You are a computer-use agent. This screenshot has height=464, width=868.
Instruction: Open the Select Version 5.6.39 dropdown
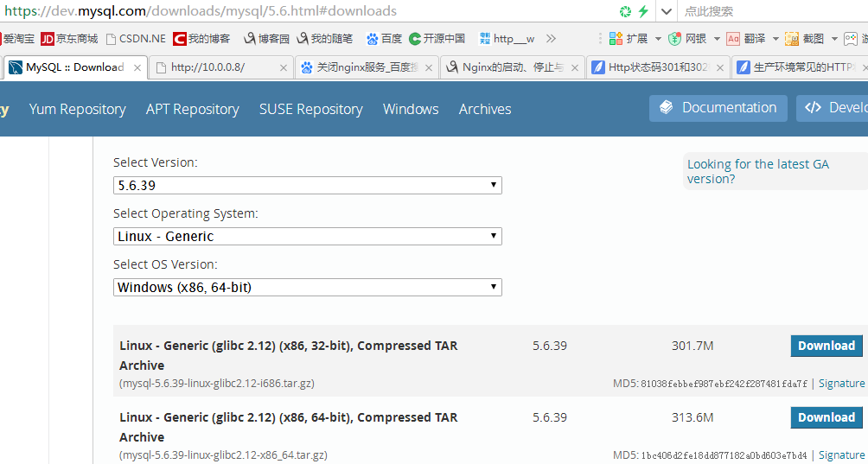pyautogui.click(x=307, y=185)
